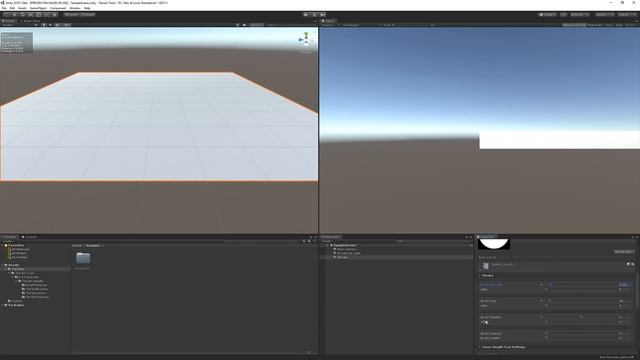
Task: Open the Assets menu
Action: pyautogui.click(x=22, y=8)
